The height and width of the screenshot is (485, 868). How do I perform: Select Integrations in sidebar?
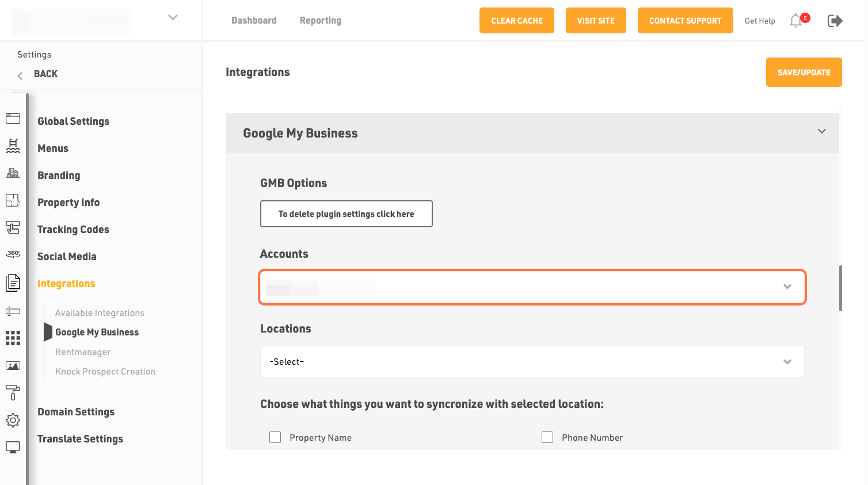tap(66, 284)
